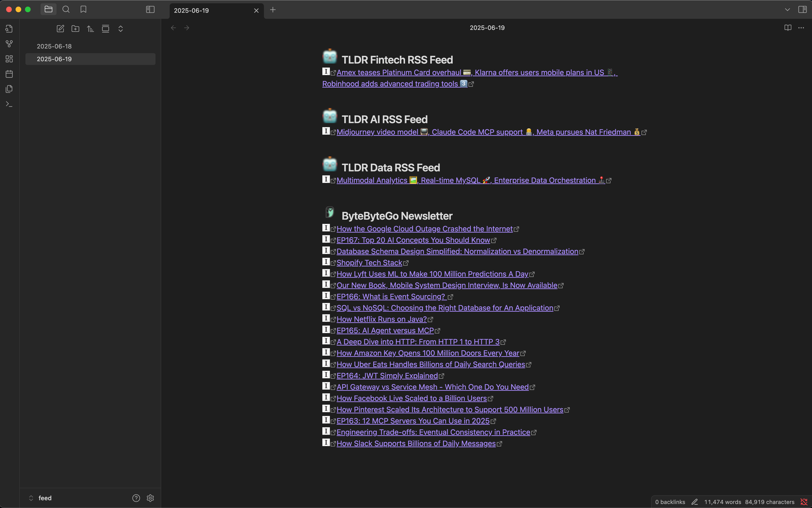
Task: Open the graph view ribbon icon
Action: pyautogui.click(x=9, y=44)
